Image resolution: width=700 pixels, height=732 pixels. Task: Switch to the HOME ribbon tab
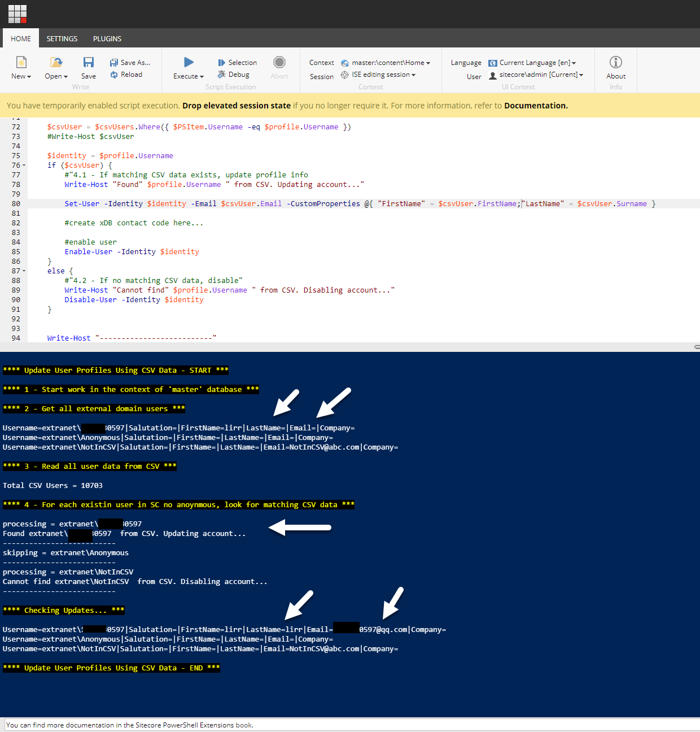[x=21, y=38]
